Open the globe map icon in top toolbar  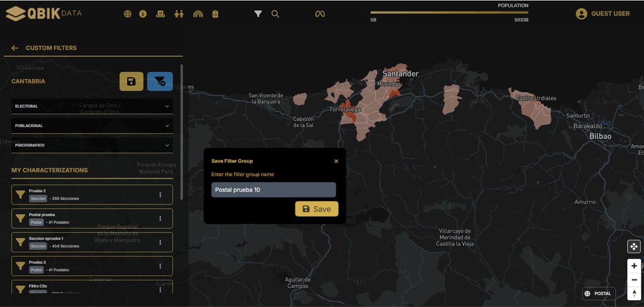pyautogui.click(x=128, y=14)
